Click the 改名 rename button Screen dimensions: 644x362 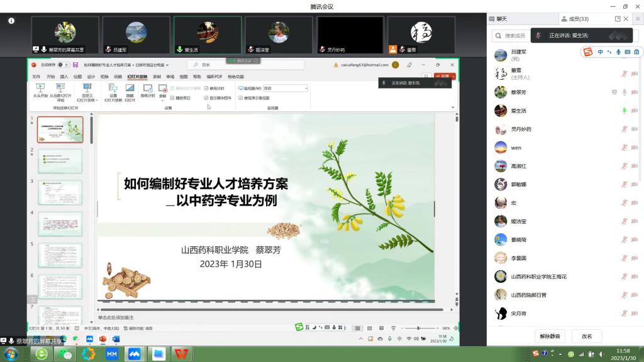(587, 336)
